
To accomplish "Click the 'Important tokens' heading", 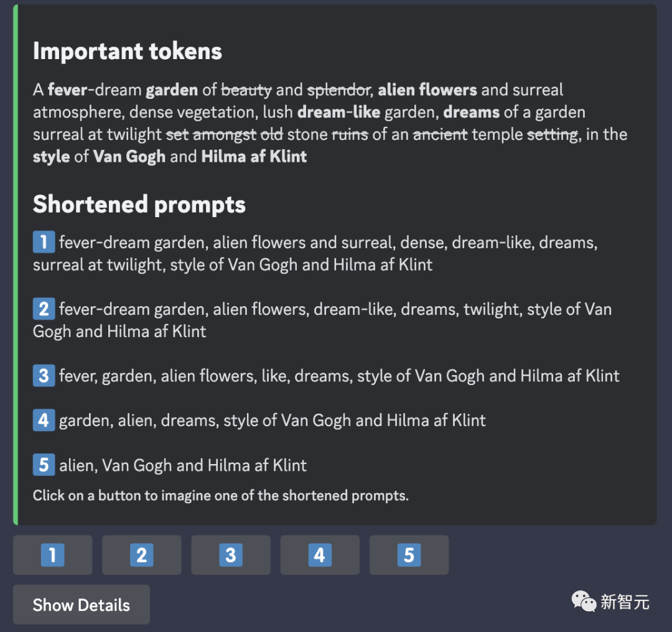I will pyautogui.click(x=128, y=51).
